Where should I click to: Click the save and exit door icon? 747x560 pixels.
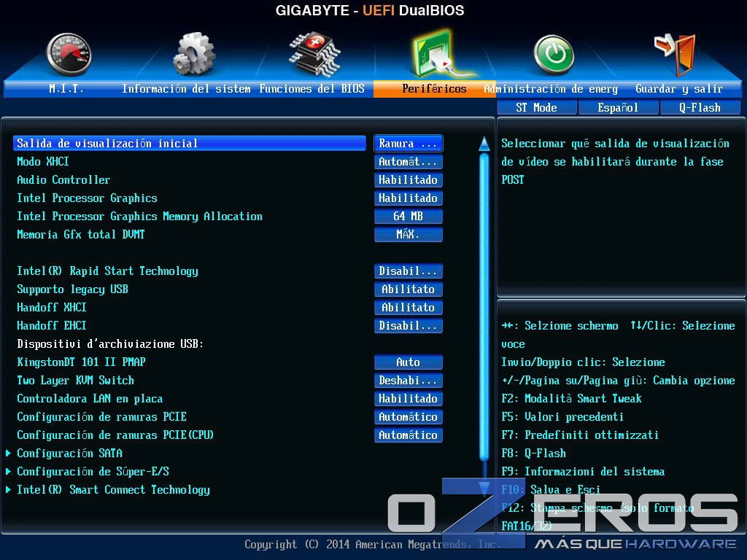click(675, 54)
